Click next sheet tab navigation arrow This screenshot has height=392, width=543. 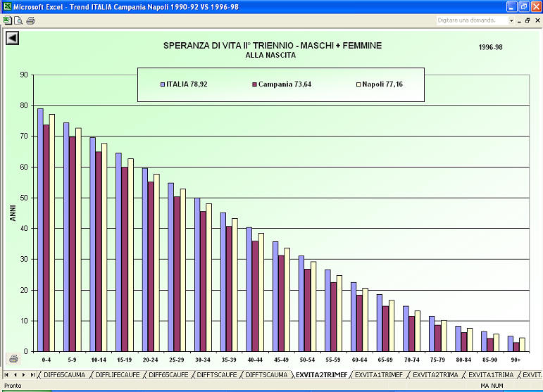click(23, 374)
